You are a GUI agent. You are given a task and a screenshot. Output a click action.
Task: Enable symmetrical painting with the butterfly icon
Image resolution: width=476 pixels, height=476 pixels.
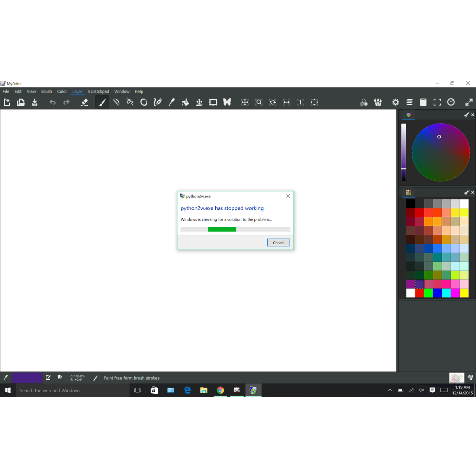pyautogui.click(x=227, y=102)
